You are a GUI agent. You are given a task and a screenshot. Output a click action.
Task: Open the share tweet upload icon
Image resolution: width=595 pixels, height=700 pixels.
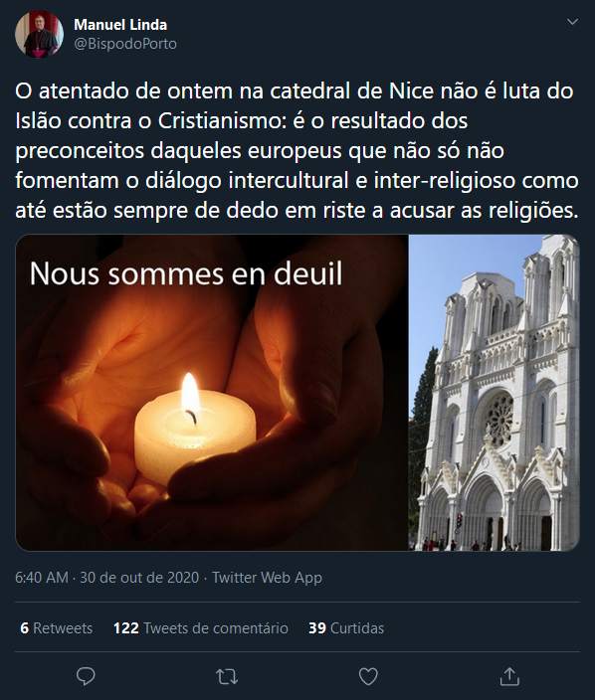coord(509,676)
